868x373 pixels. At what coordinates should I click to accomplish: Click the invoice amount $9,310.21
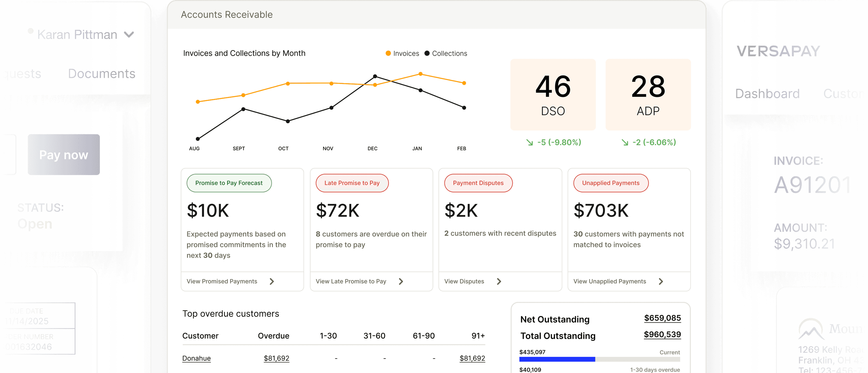[x=804, y=244]
